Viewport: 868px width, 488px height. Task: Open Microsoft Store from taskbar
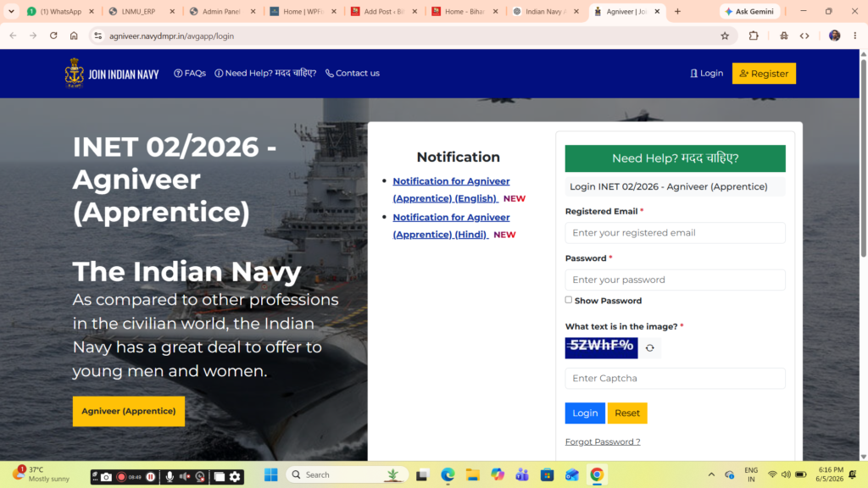547,474
